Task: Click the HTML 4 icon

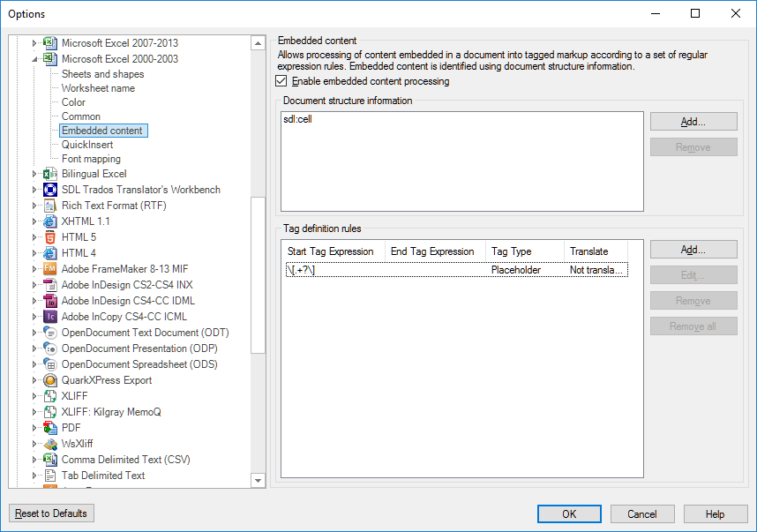Action: (50, 253)
